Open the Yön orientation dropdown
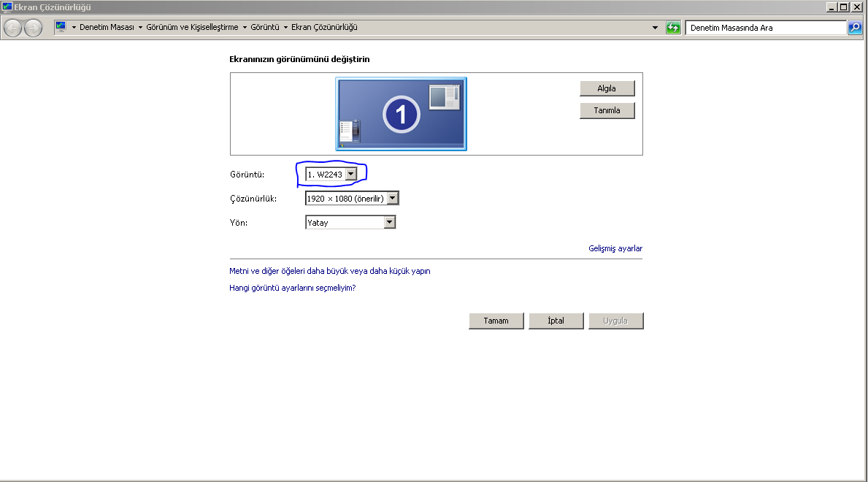Screen dimensions: 868x482 [x=390, y=223]
